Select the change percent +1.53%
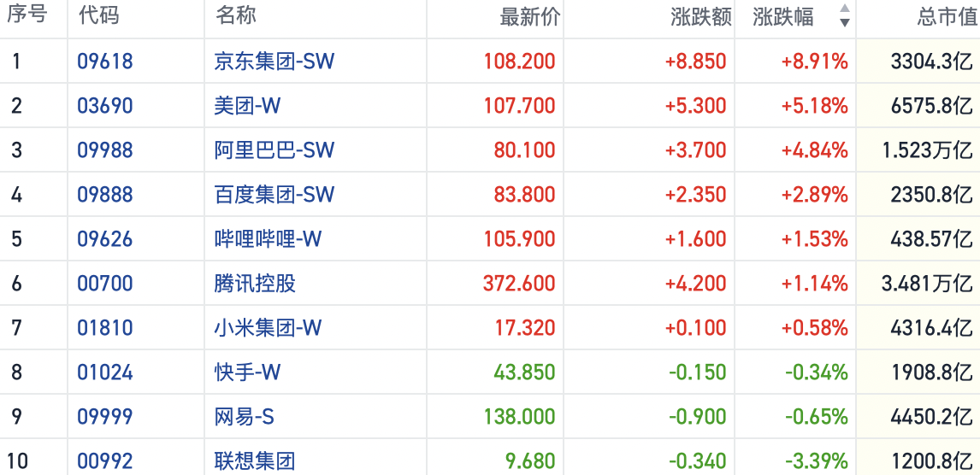This screenshot has width=980, height=475. point(815,239)
